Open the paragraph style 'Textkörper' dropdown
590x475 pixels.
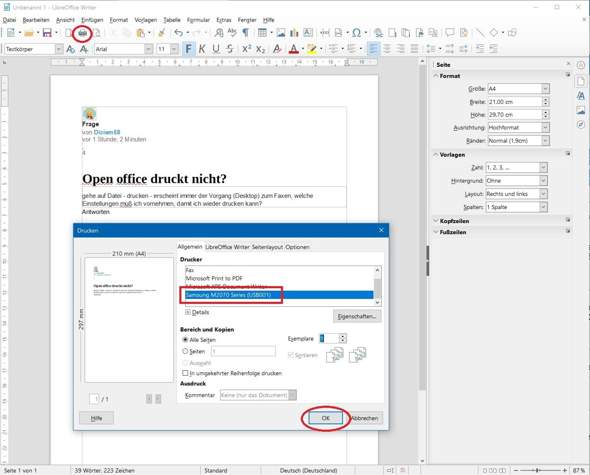point(59,49)
